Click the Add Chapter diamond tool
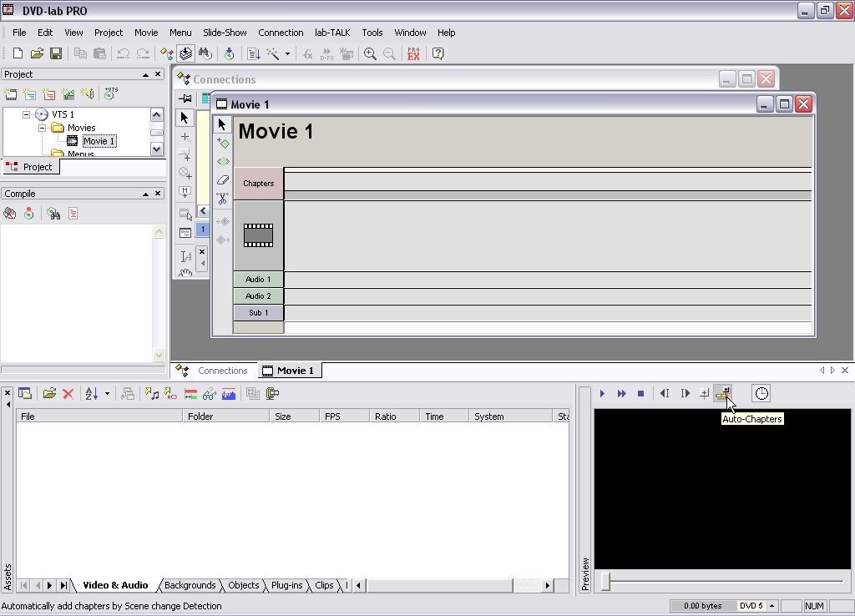 (x=222, y=143)
